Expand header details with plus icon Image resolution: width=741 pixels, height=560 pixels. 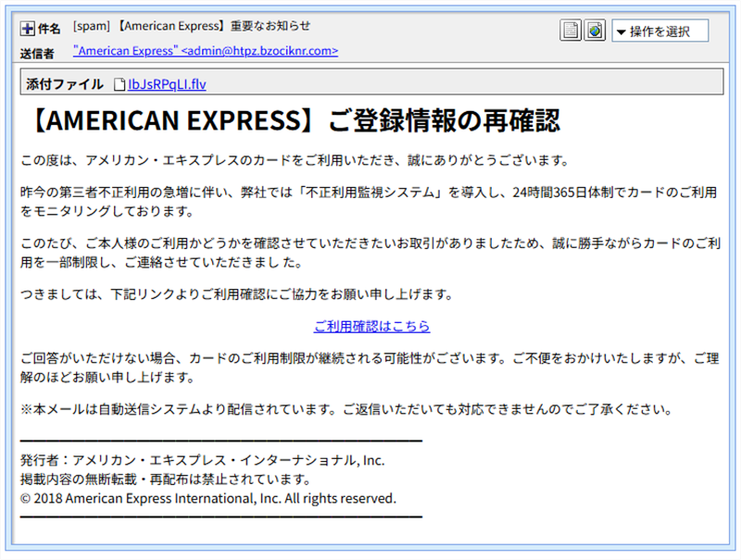click(28, 29)
